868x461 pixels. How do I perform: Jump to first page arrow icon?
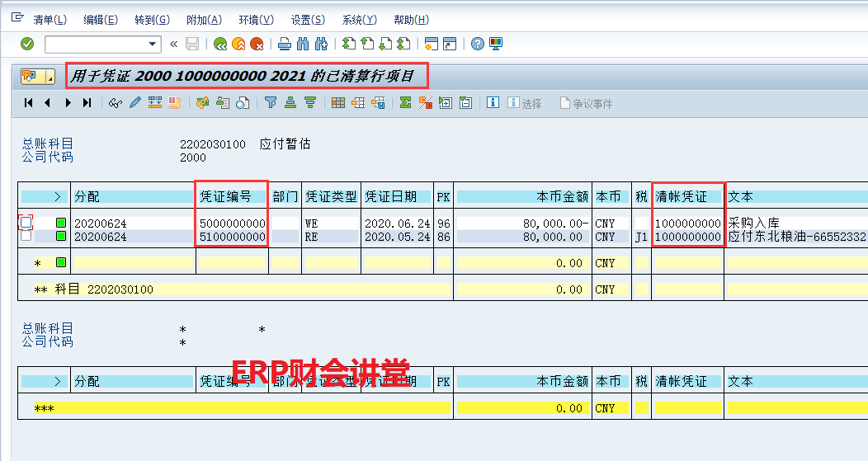tap(29, 103)
